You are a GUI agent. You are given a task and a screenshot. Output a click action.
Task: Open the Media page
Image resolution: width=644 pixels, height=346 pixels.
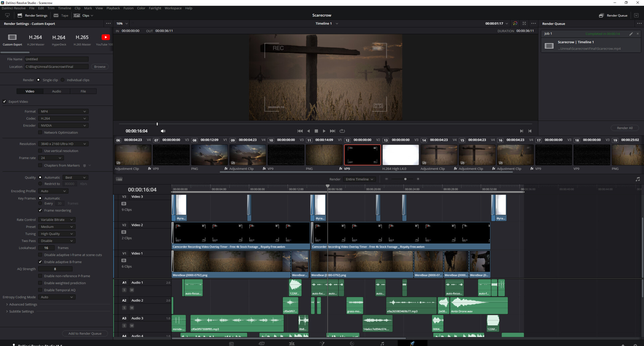(x=231, y=343)
